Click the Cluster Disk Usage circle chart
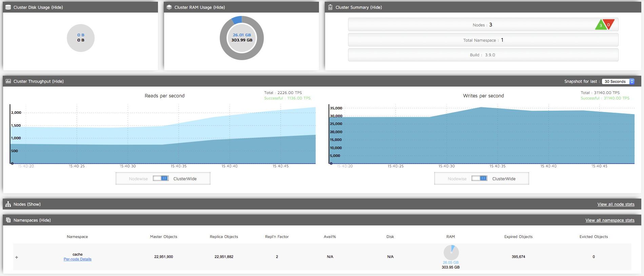This screenshot has height=276, width=644. (81, 38)
